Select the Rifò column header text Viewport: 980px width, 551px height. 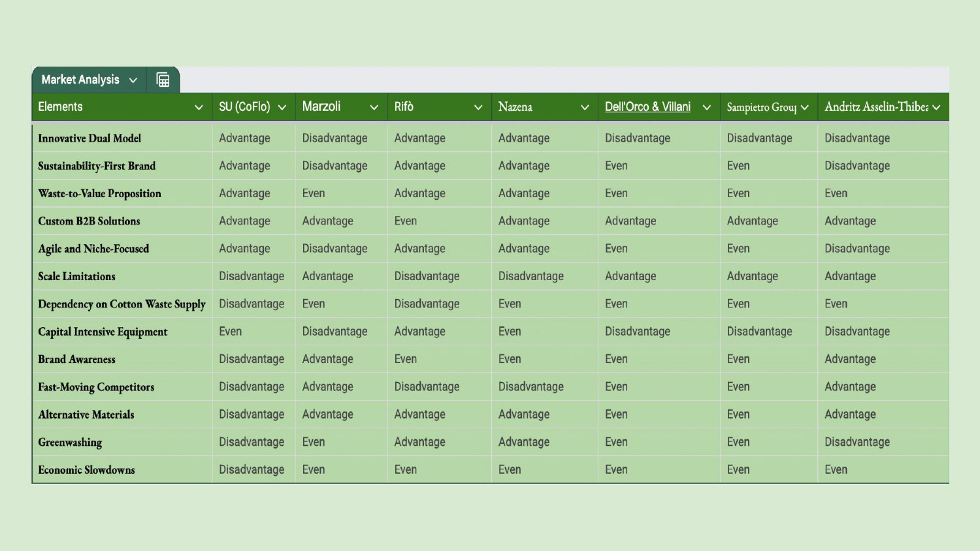(x=404, y=106)
